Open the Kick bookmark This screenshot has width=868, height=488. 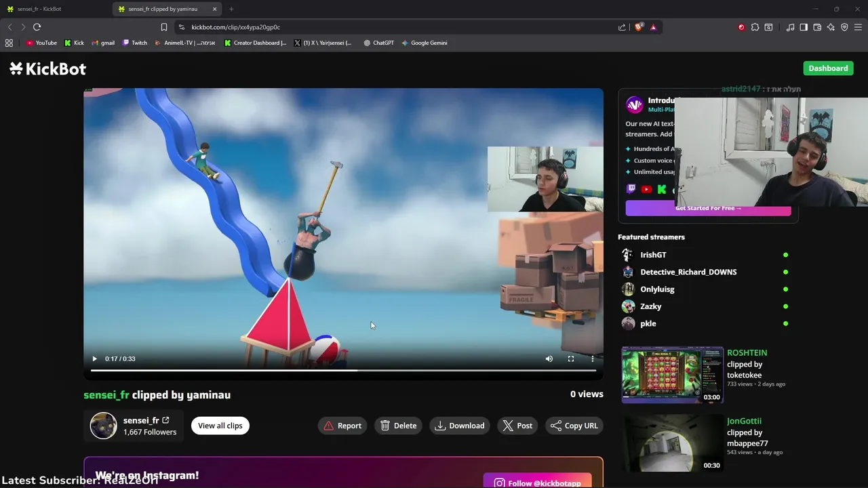pos(74,43)
